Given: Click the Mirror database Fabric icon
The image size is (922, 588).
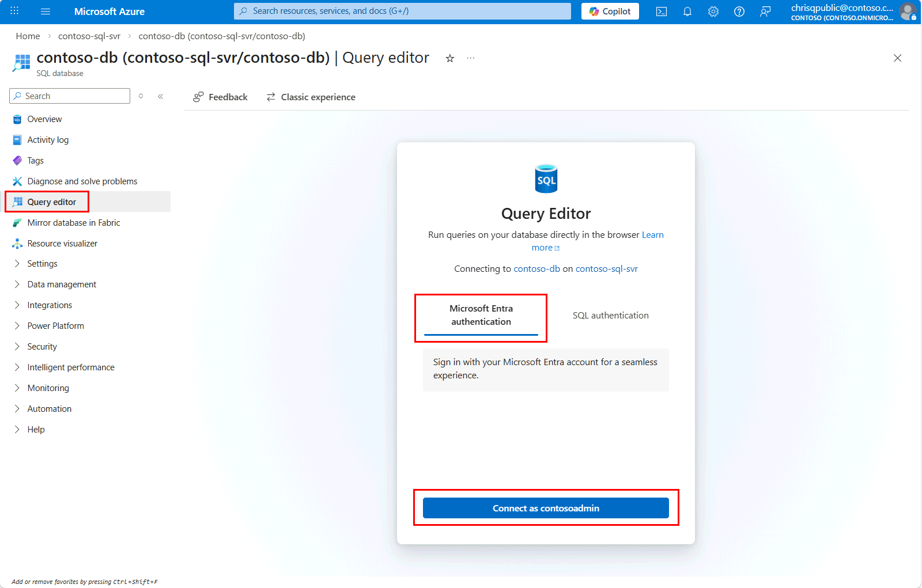Looking at the screenshot, I should tap(17, 223).
